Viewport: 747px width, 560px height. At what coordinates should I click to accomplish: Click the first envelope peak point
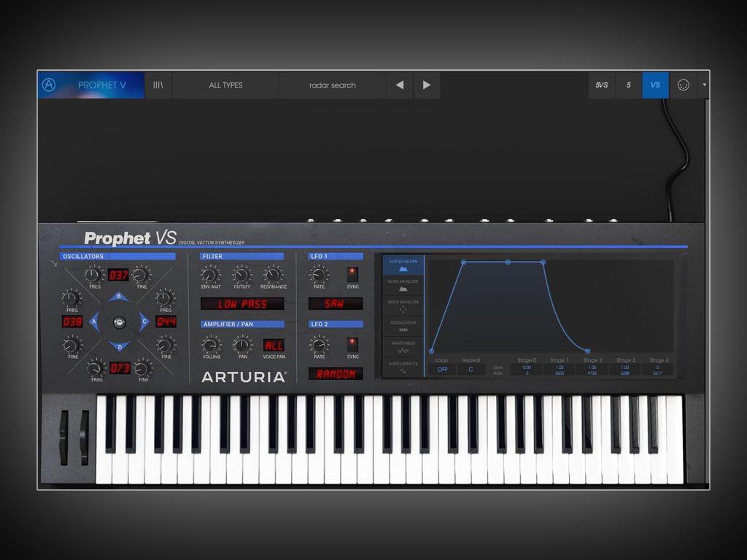tap(463, 262)
